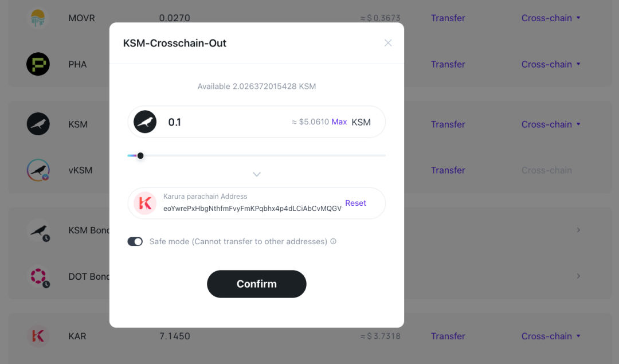Expand the KSM Bond row
The width and height of the screenshot is (619, 364).
coord(578,230)
